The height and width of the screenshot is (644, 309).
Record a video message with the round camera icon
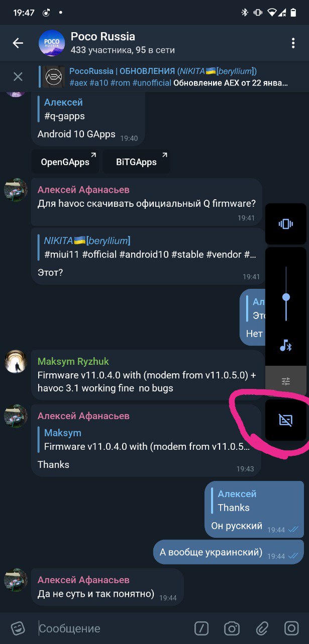[x=292, y=628]
